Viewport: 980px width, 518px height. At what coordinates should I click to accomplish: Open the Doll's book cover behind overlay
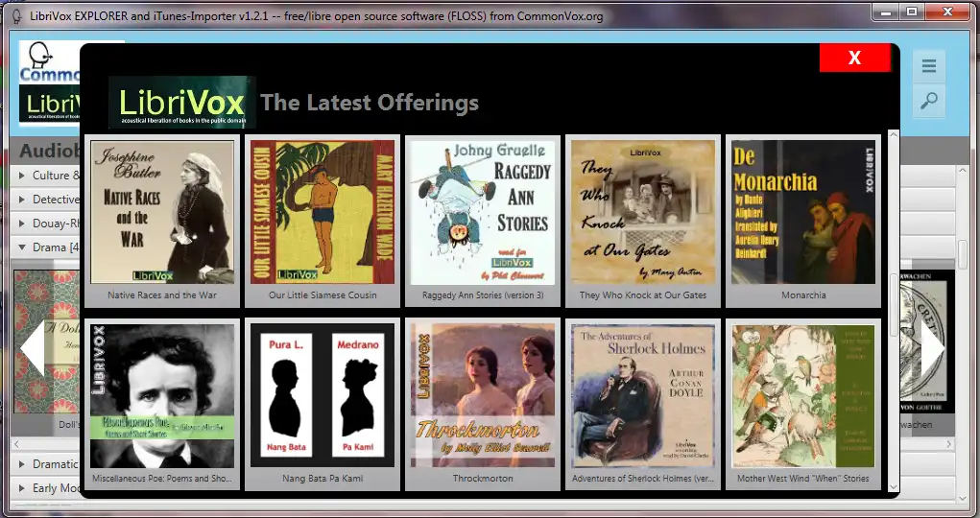(x=47, y=341)
